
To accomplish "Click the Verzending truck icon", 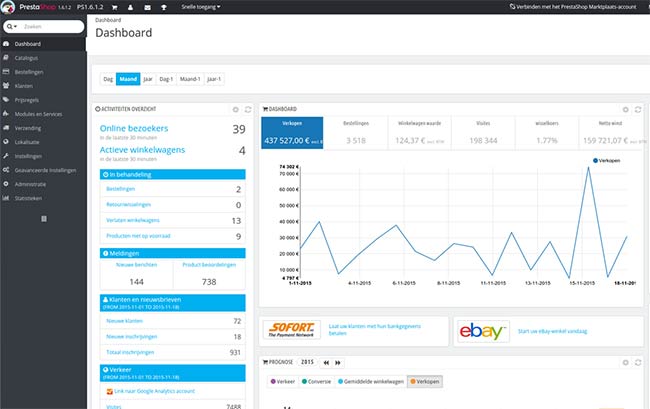I will click(x=6, y=128).
